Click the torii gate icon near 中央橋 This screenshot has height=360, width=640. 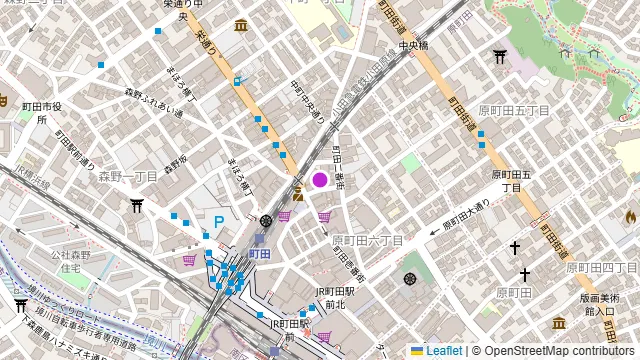(x=500, y=57)
